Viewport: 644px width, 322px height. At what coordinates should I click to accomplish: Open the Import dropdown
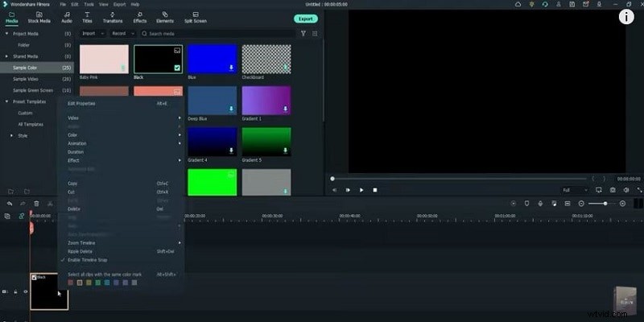92,34
